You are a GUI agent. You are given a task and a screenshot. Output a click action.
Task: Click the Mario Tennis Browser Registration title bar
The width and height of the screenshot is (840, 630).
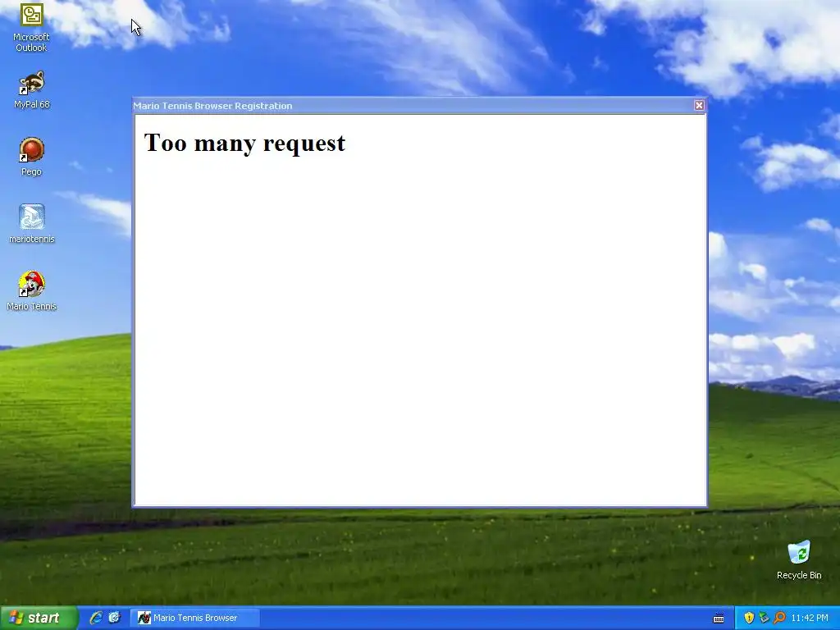click(413, 106)
